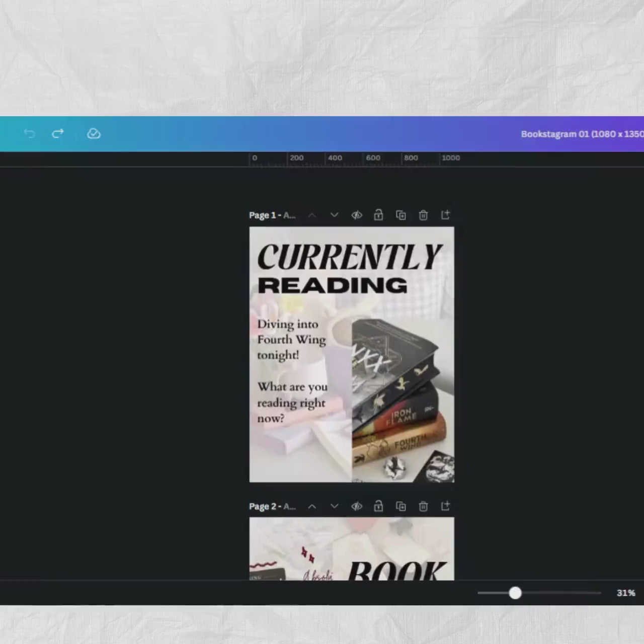Select the BOOK heading on Page 2

click(397, 571)
